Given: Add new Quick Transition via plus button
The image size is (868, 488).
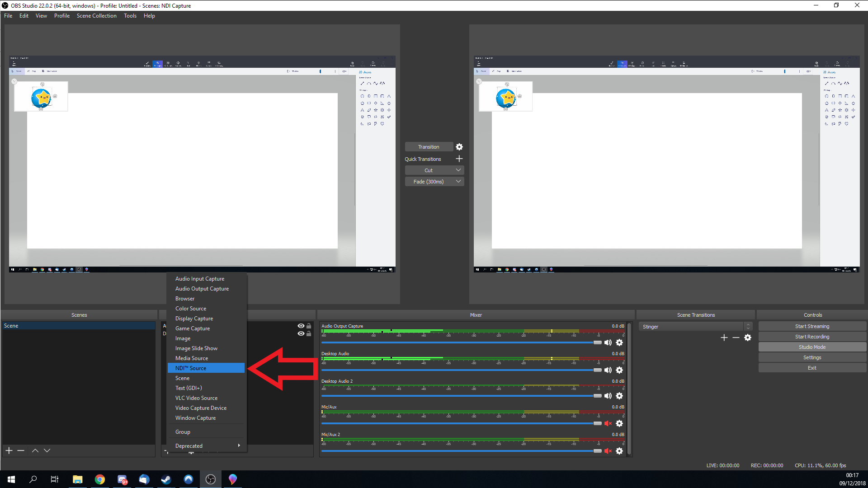Looking at the screenshot, I should coord(459,159).
